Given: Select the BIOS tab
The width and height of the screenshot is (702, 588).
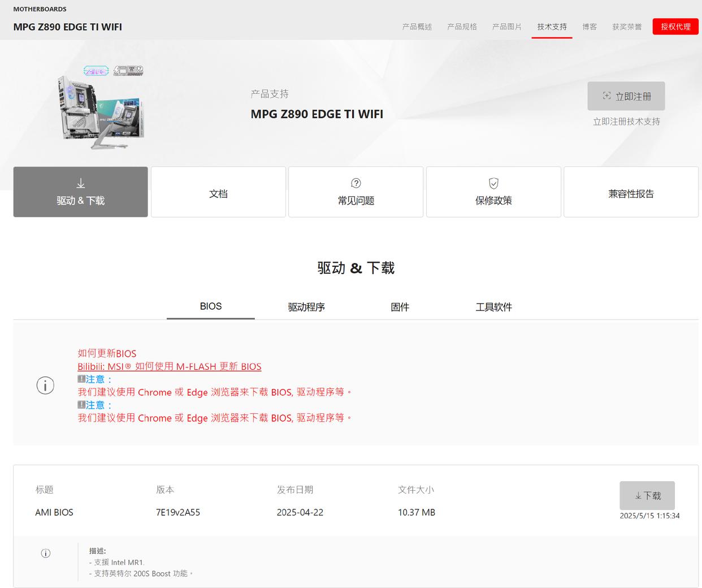Looking at the screenshot, I should (211, 306).
